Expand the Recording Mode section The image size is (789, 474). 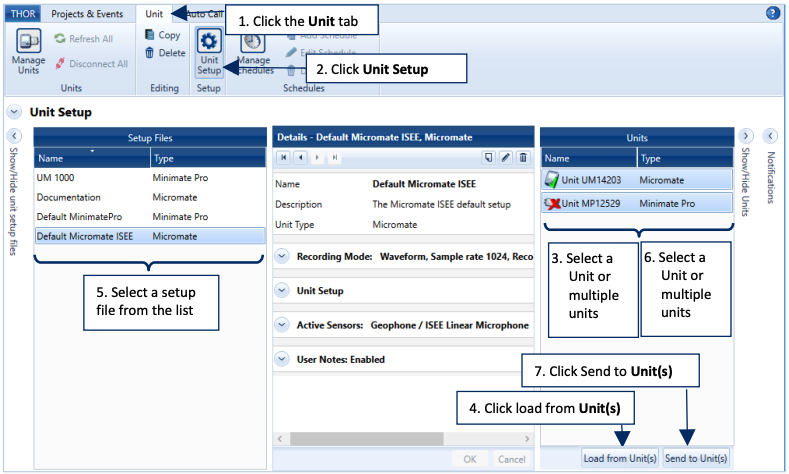[x=283, y=256]
